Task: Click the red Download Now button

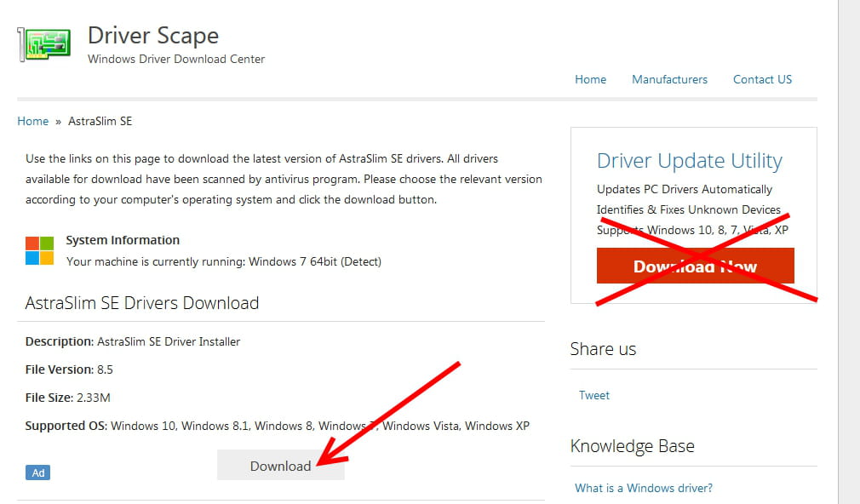Action: [695, 266]
